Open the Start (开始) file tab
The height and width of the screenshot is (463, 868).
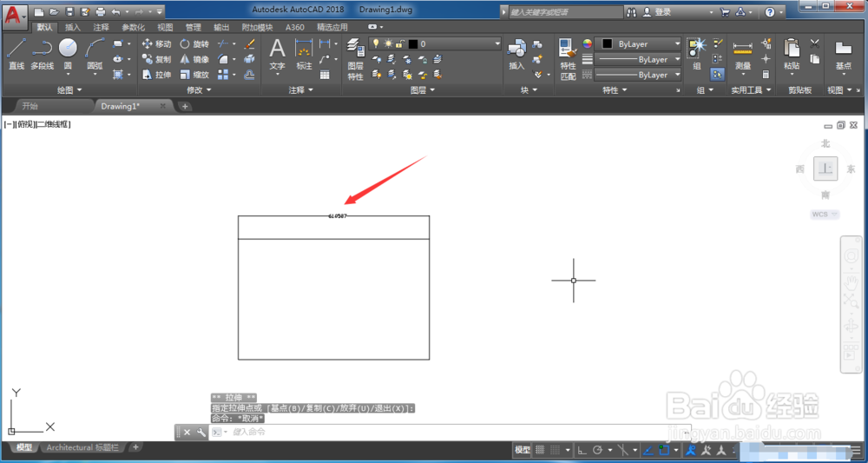tap(30, 106)
